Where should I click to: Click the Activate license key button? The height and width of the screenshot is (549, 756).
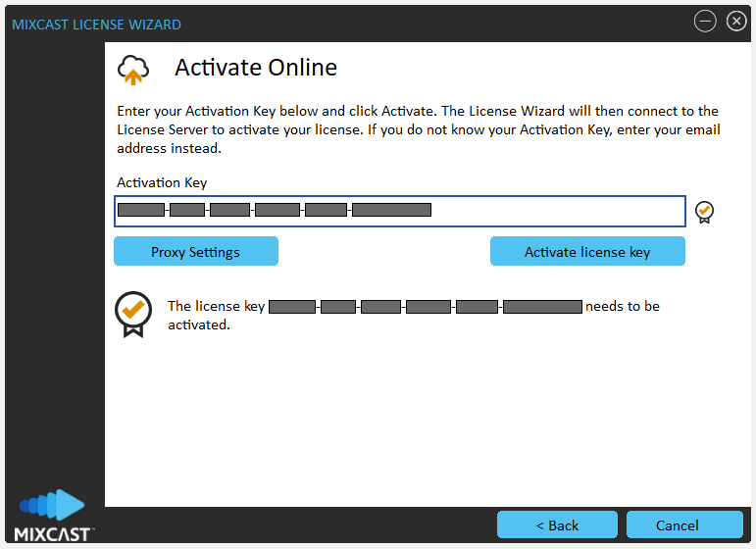[x=587, y=251]
